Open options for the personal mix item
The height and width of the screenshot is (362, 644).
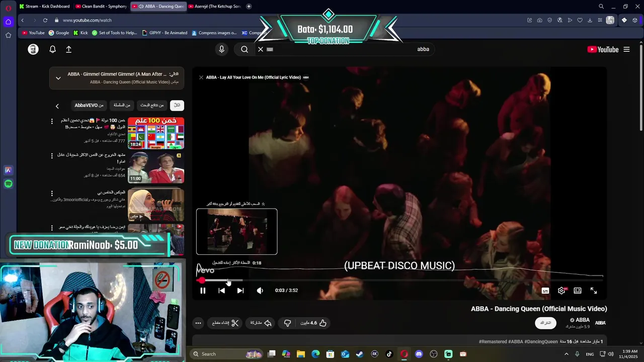(51, 193)
